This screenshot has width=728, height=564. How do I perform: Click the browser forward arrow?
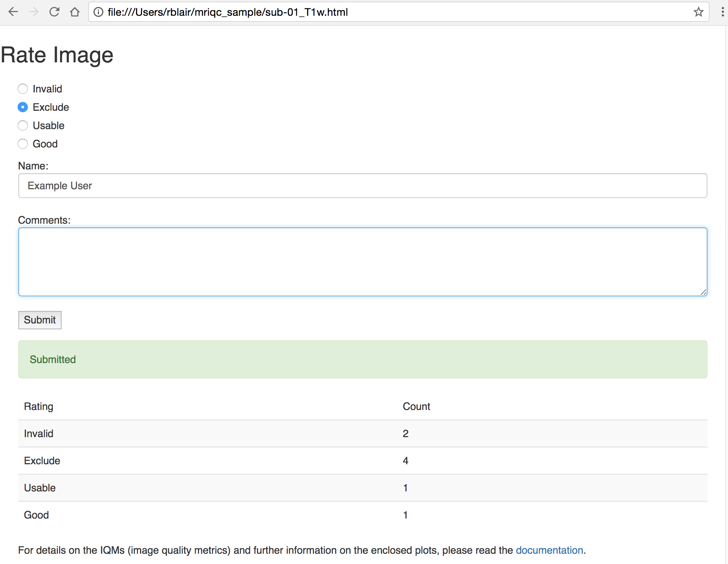34,12
